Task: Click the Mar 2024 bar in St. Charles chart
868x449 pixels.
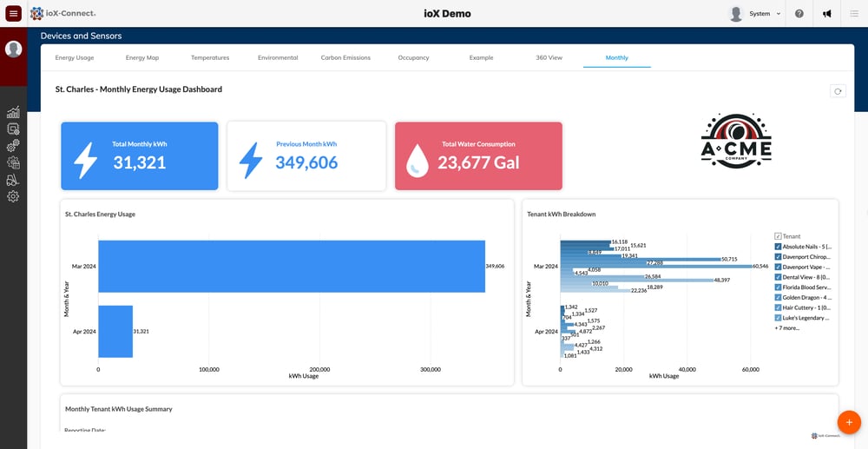Action: pos(292,267)
